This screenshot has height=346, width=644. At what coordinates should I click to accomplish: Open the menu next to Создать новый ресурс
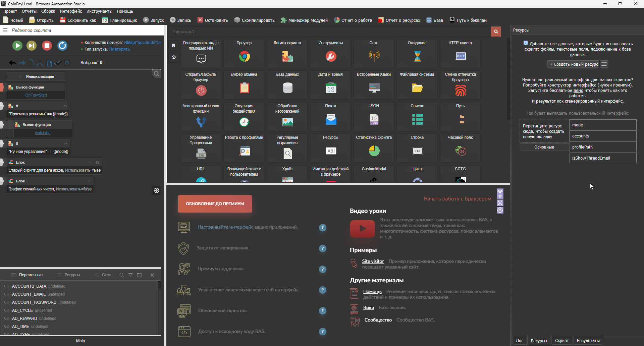(604, 64)
